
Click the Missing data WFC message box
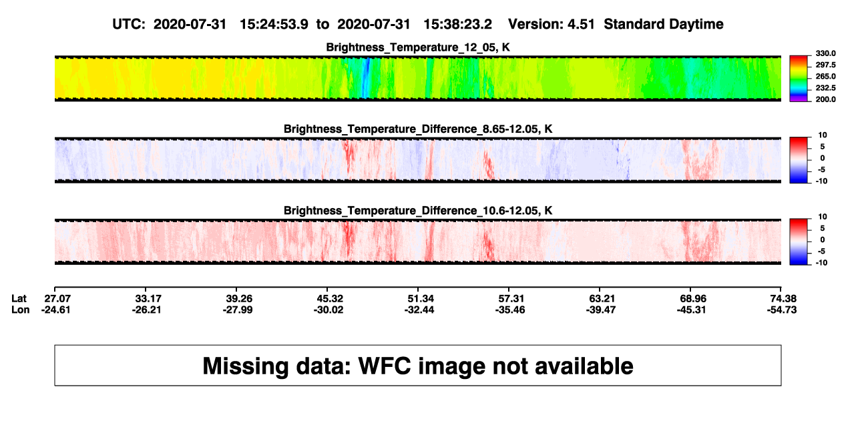pyautogui.click(x=418, y=366)
